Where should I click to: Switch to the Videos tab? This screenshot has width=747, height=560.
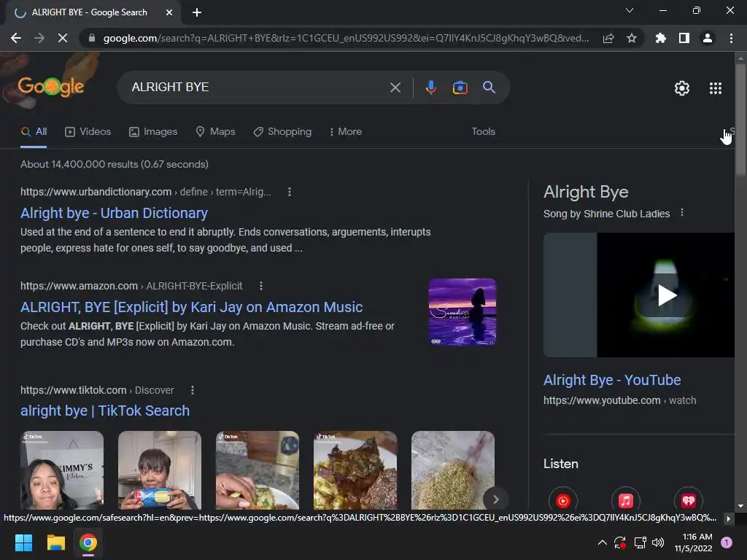pos(88,131)
